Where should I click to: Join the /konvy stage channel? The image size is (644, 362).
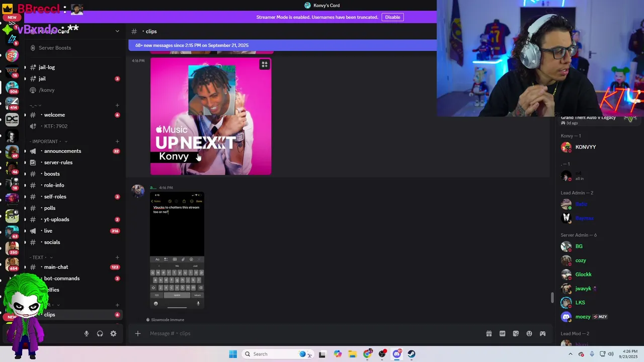pos(75,90)
